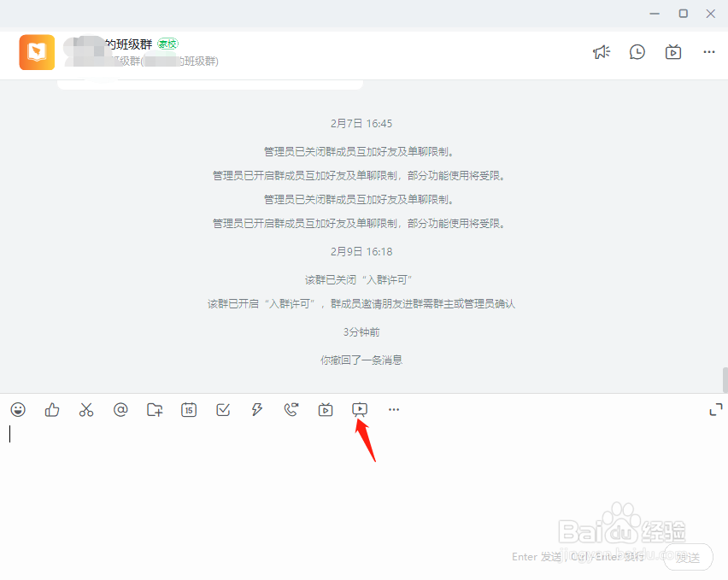This screenshot has height=580, width=728.
Task: Create a to-do task from the toolbar
Action: pos(223,409)
